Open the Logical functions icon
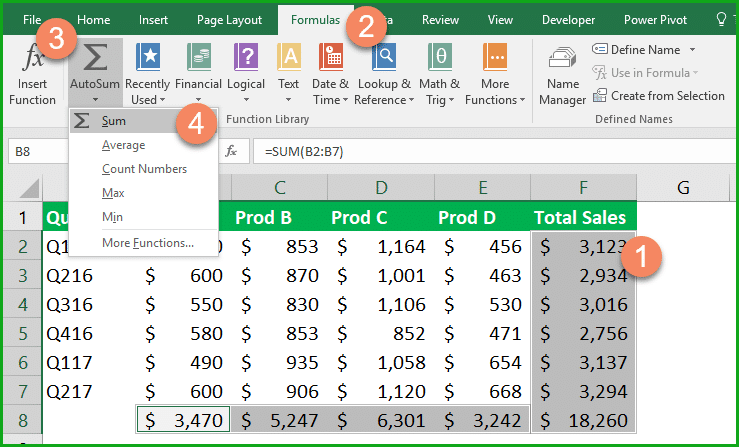 click(x=245, y=59)
